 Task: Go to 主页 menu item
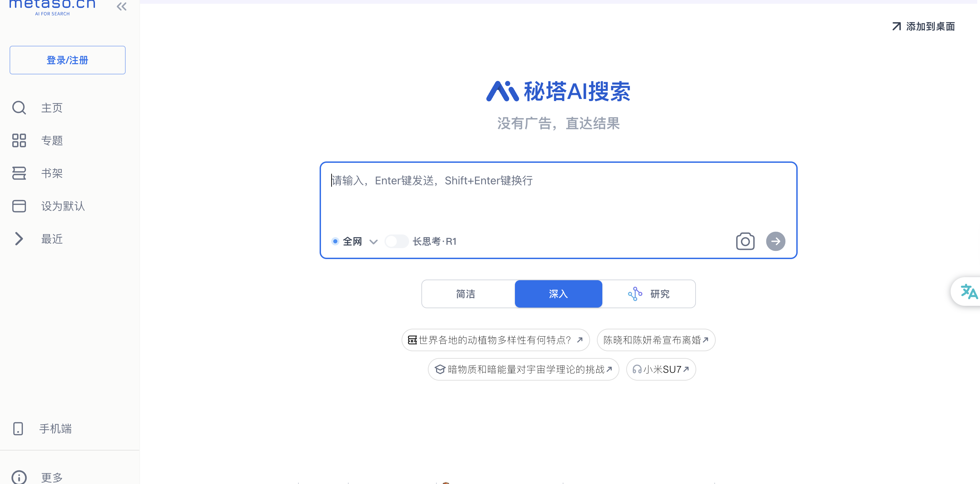click(x=52, y=108)
